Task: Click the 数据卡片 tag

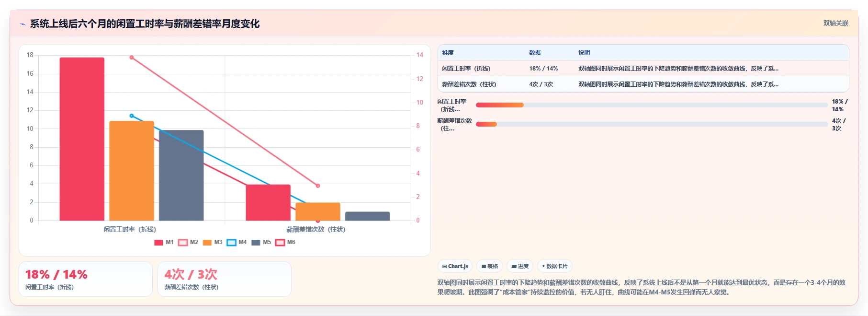Action: tap(555, 266)
